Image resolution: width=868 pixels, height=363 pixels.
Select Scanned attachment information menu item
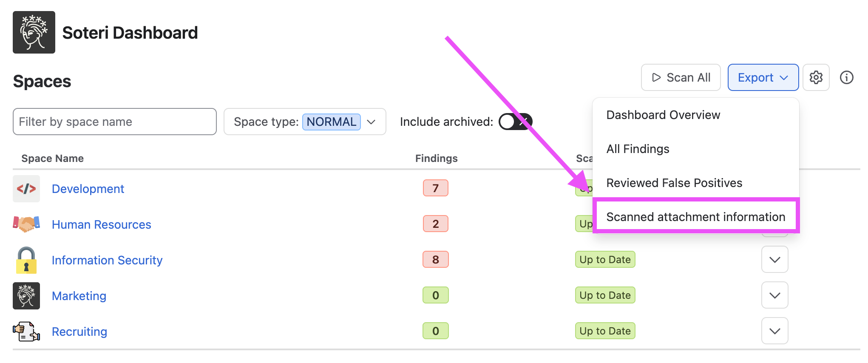point(696,217)
